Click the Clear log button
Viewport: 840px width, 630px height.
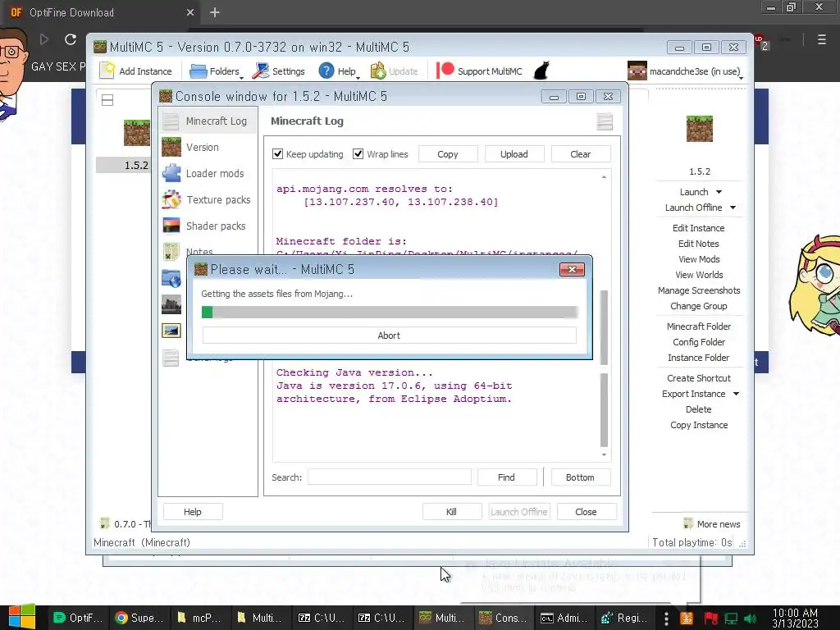[x=580, y=153]
